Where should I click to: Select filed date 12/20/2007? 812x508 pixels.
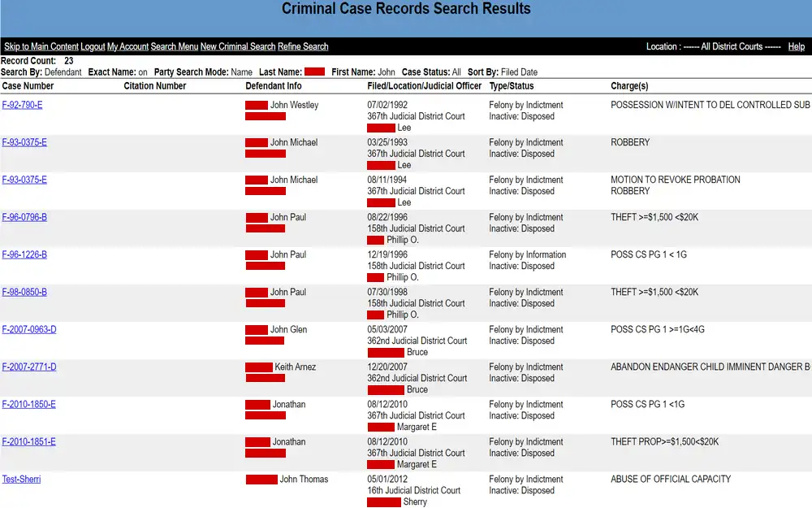[387, 367]
